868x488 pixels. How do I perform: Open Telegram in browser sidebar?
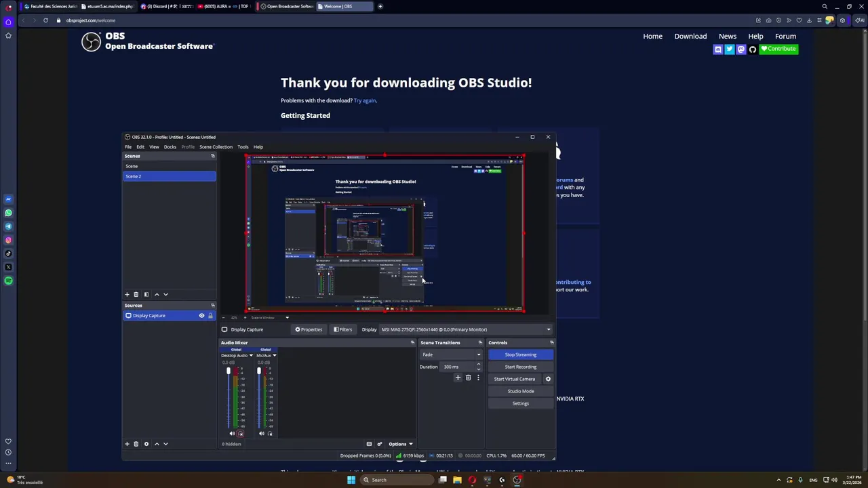(x=8, y=226)
